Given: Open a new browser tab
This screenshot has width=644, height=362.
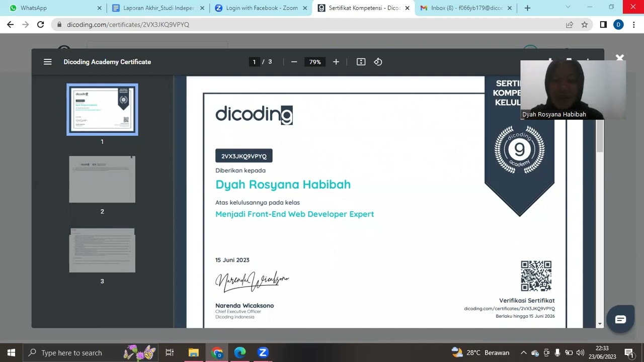Looking at the screenshot, I should point(527,8).
